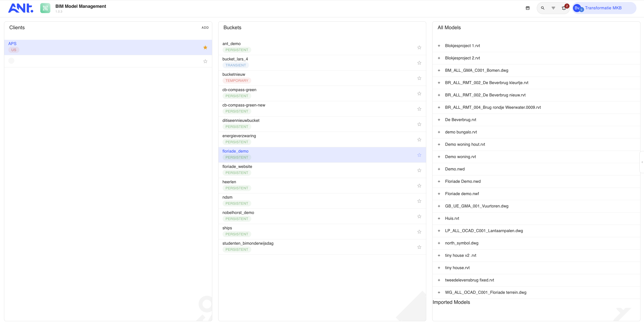Favorite the empty second client row star
This screenshot has height=324, width=644.
(205, 61)
